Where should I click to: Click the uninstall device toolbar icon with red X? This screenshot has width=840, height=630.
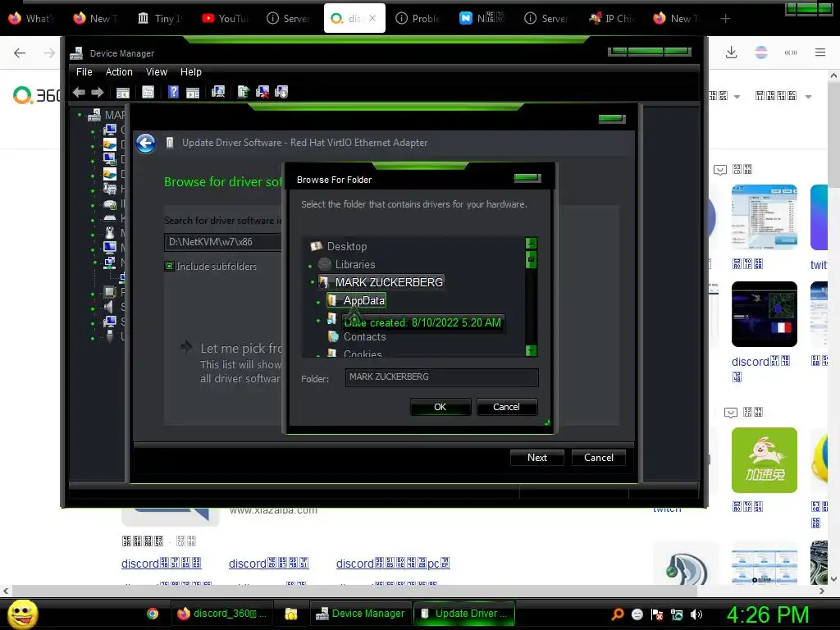[x=262, y=92]
